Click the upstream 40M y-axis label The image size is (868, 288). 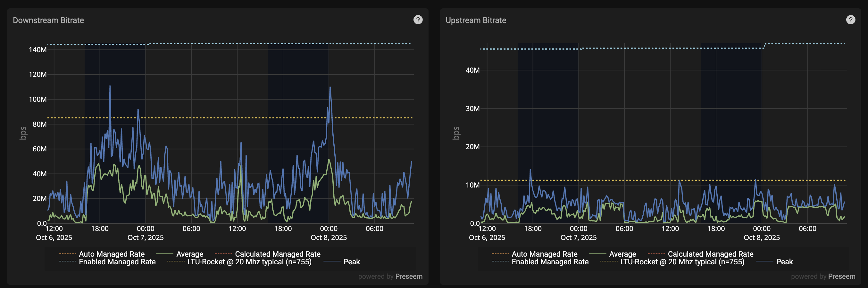coord(472,70)
